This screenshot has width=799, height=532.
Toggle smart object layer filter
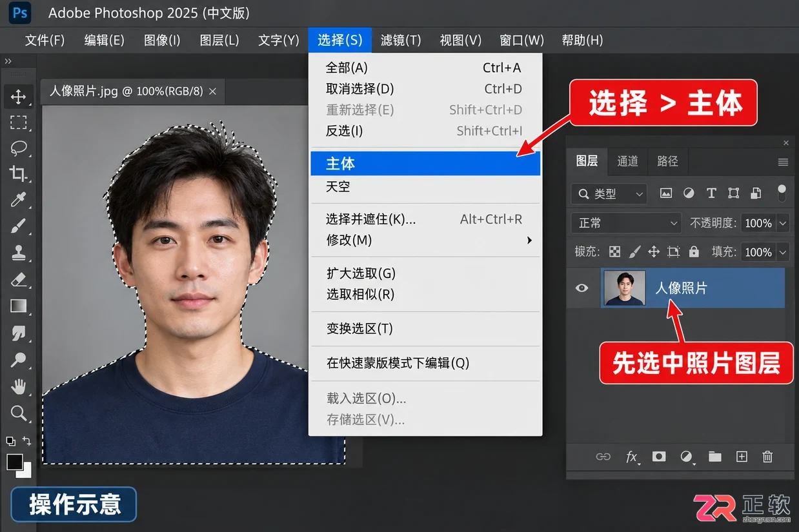[756, 193]
